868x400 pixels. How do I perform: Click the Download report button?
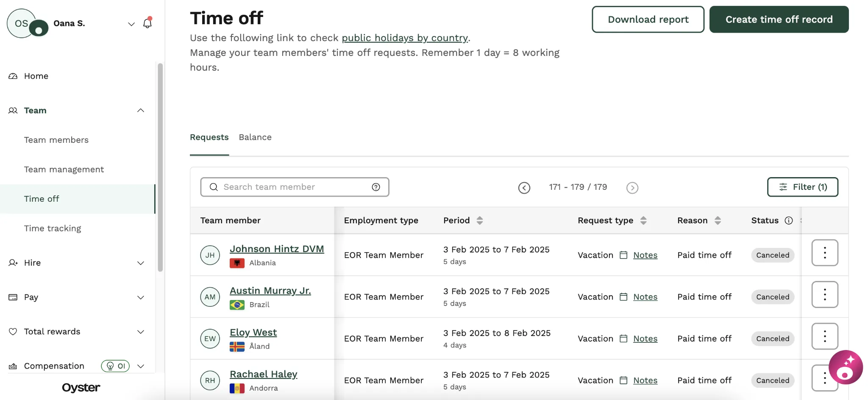(x=648, y=19)
